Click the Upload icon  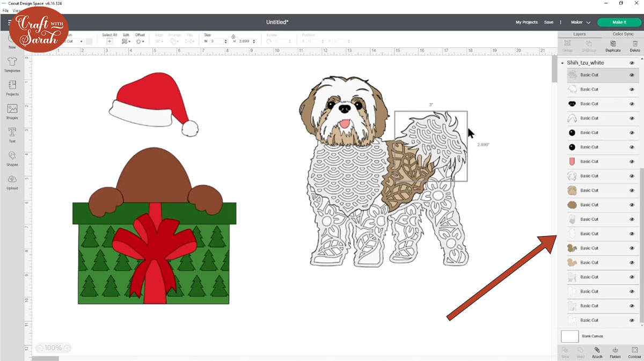[x=12, y=182]
